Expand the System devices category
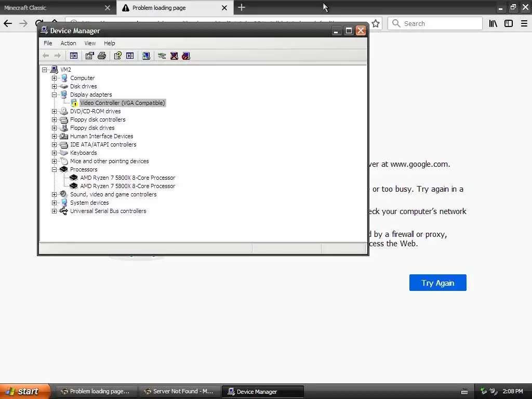Screen dimensions: 532x399 pos(54,203)
